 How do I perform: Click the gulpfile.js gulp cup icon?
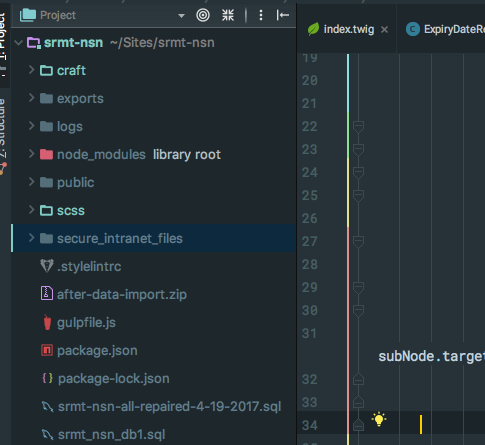pyautogui.click(x=47, y=322)
